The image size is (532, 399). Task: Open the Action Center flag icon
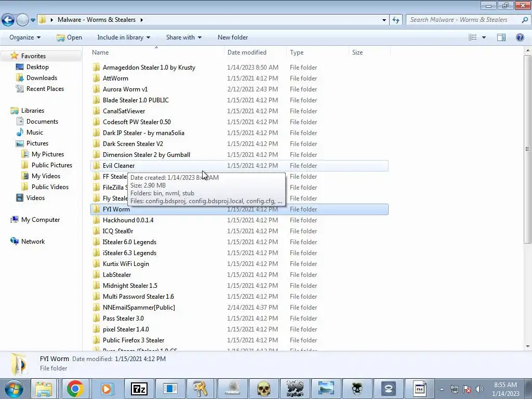(x=467, y=389)
